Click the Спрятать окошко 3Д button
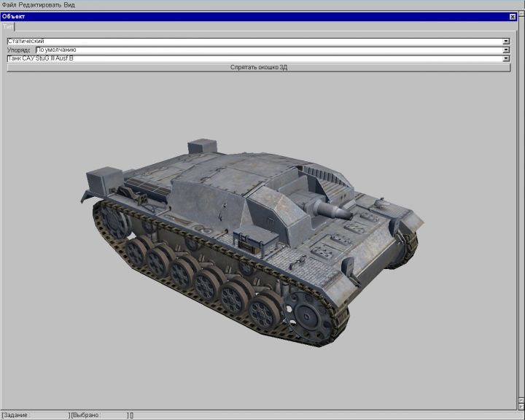This screenshot has height=420, width=525. pos(258,67)
